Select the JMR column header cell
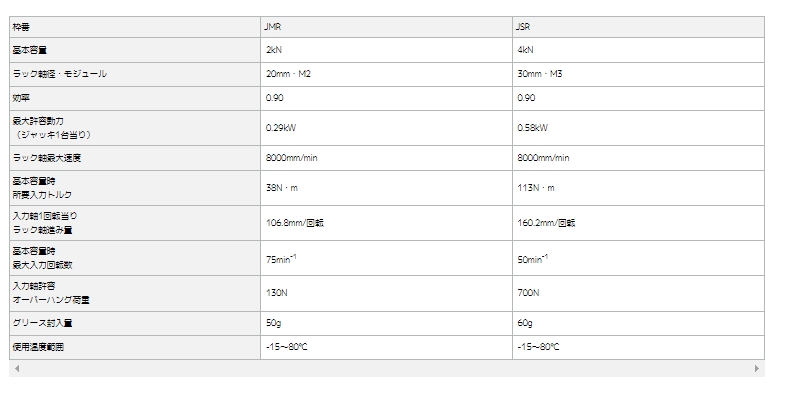This screenshot has height=396, width=786. 386,27
